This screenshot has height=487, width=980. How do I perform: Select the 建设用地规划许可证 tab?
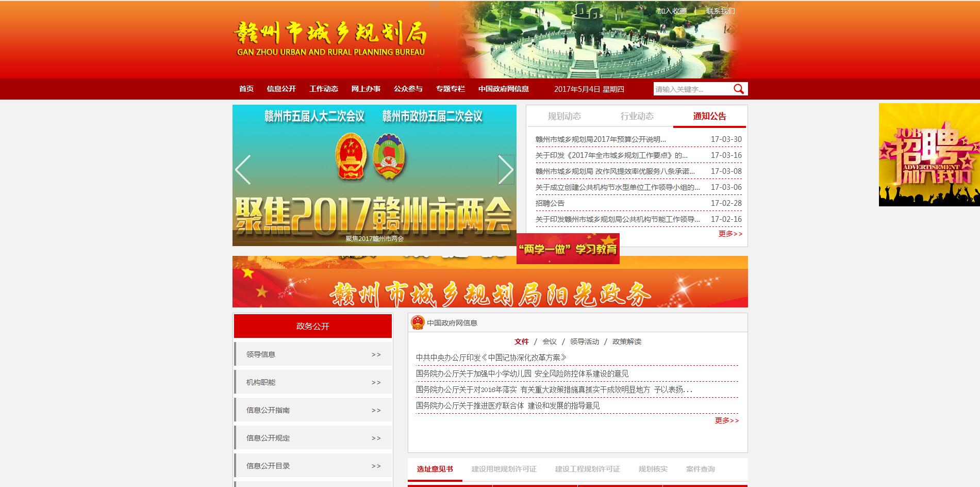tap(504, 469)
